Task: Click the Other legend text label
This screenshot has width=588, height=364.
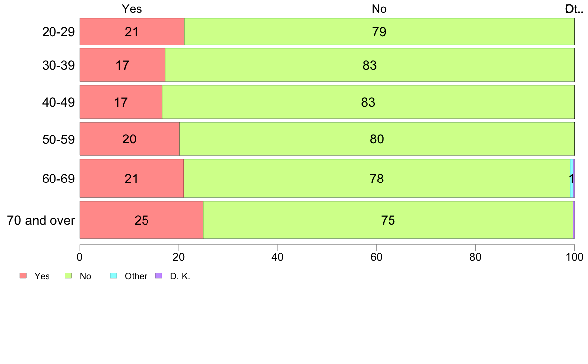Action: point(136,276)
